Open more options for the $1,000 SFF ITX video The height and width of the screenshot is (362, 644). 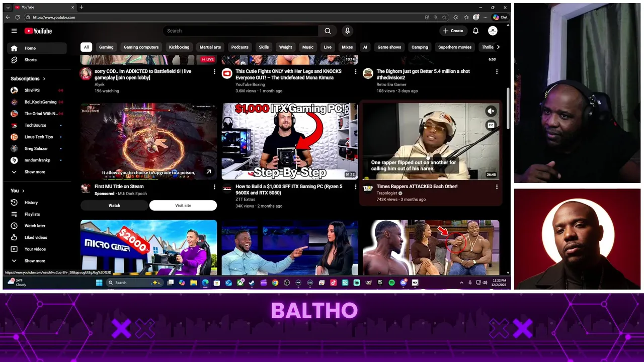pos(355,187)
